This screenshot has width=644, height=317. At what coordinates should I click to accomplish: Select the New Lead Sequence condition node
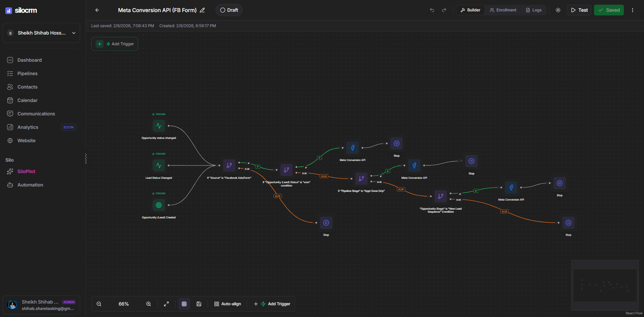click(x=441, y=196)
